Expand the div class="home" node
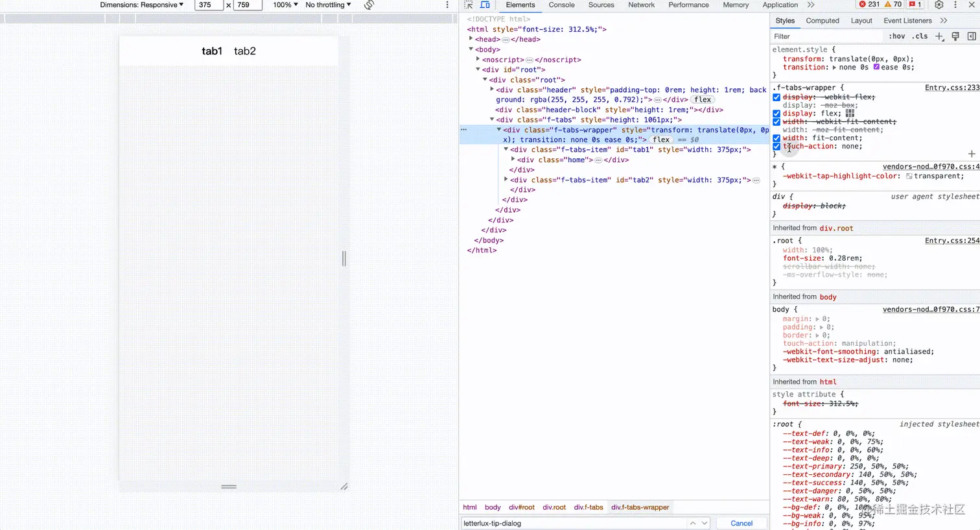The height and width of the screenshot is (530, 980). tap(513, 160)
